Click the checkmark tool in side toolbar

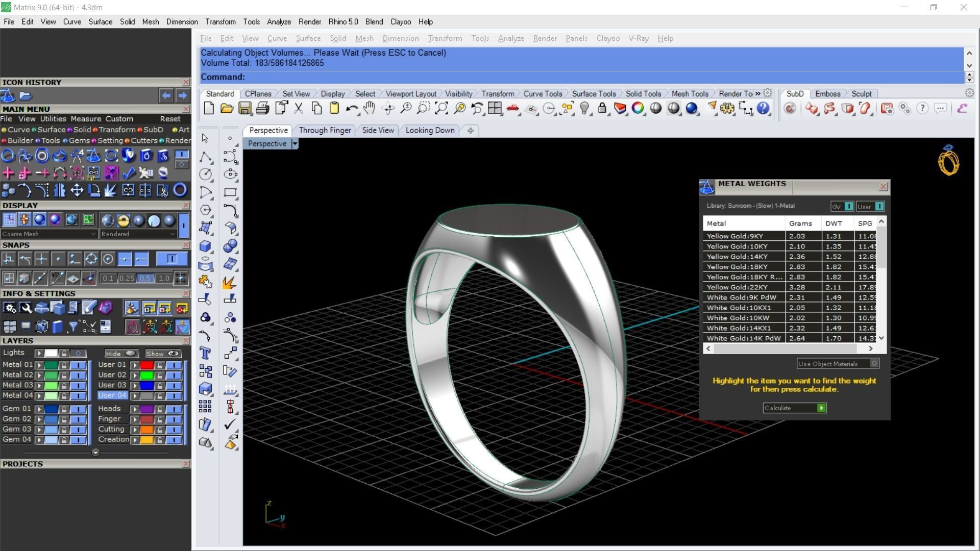point(231,424)
